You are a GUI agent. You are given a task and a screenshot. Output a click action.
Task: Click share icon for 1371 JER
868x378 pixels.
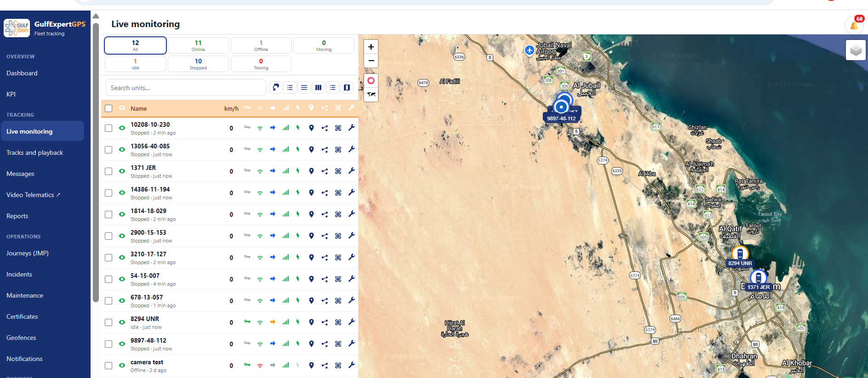pos(325,171)
